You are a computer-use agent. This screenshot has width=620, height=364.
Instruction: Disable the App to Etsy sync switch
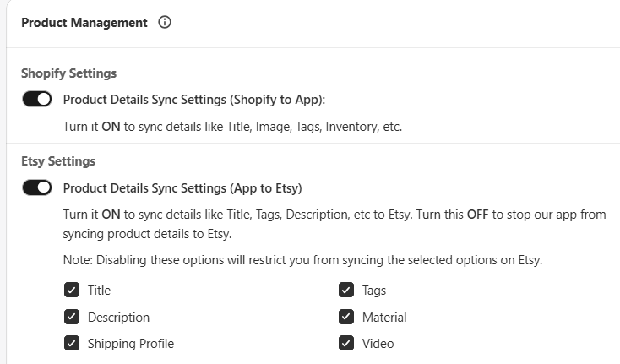pyautogui.click(x=37, y=187)
